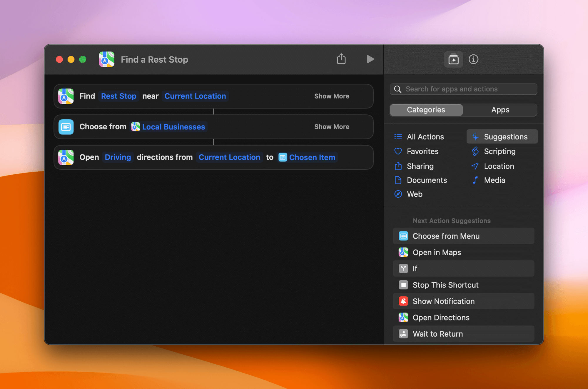Add the Wait to Return action
Screen dimensions: 588x389
pos(464,334)
